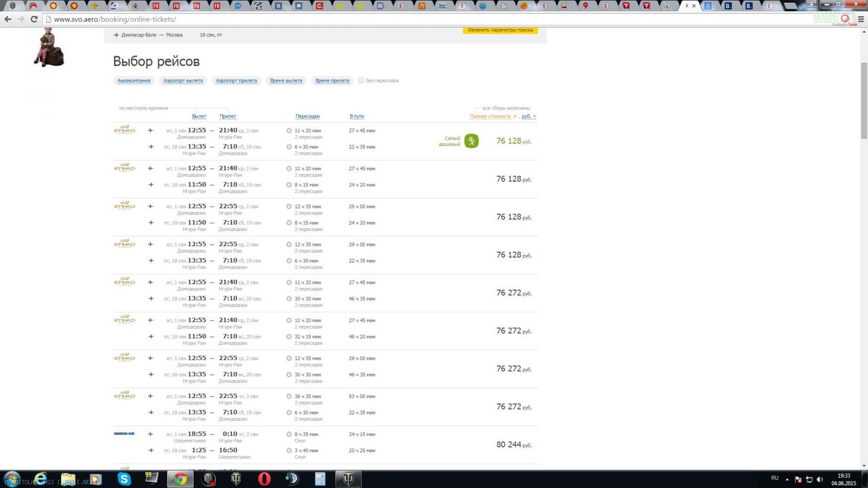Open the 'Аэропорт вылета' filter dropdown
This screenshot has width=868, height=488.
point(183,81)
